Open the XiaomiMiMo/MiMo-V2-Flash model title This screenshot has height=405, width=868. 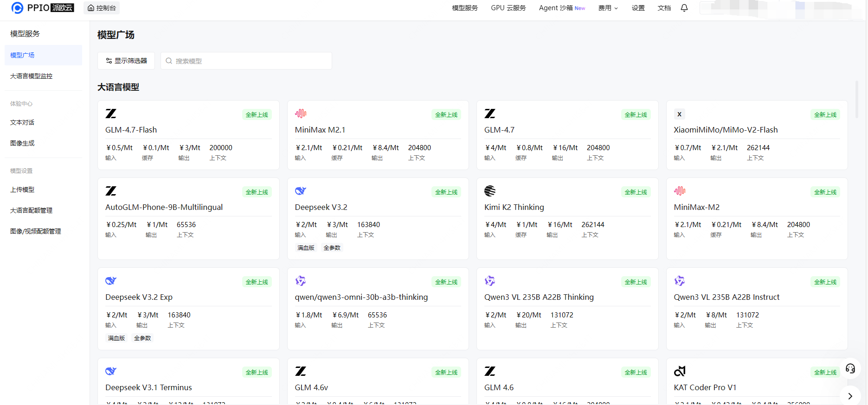click(726, 130)
